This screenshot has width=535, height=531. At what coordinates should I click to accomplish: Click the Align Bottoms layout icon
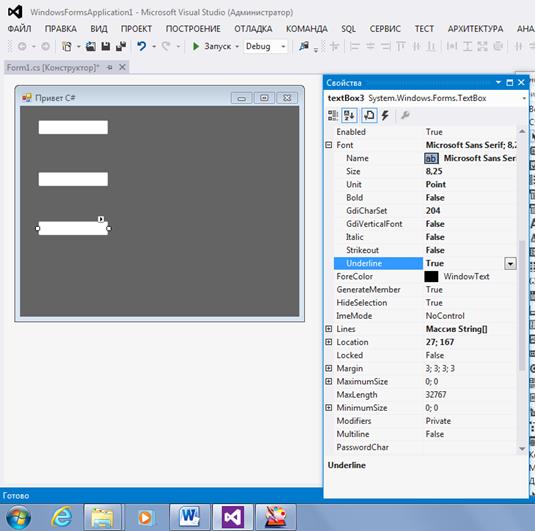click(431, 46)
